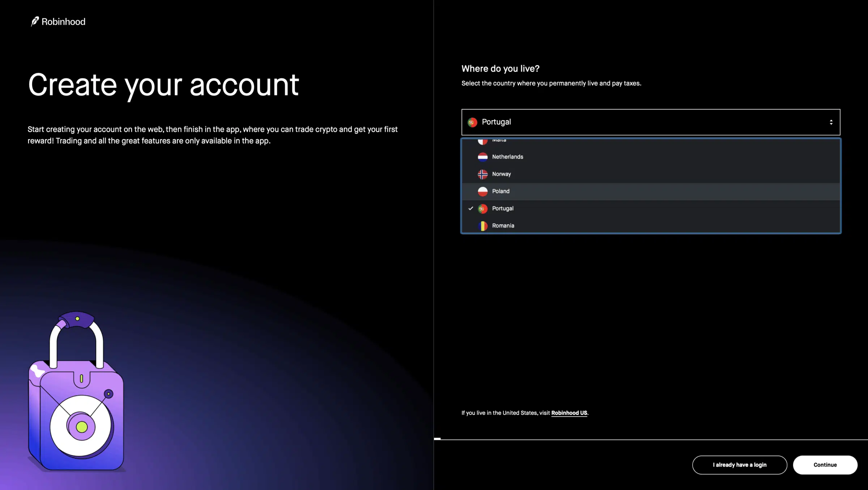
Task: Click the Robinhood brand name text
Action: tap(63, 22)
